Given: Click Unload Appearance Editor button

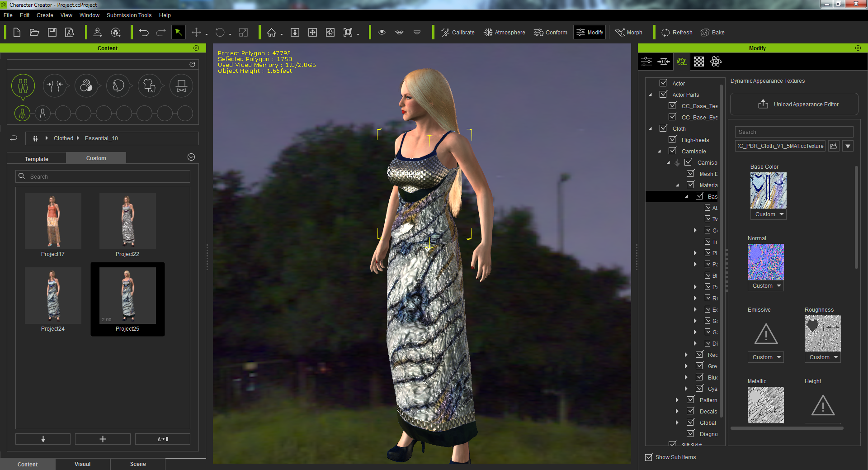Looking at the screenshot, I should tap(794, 104).
